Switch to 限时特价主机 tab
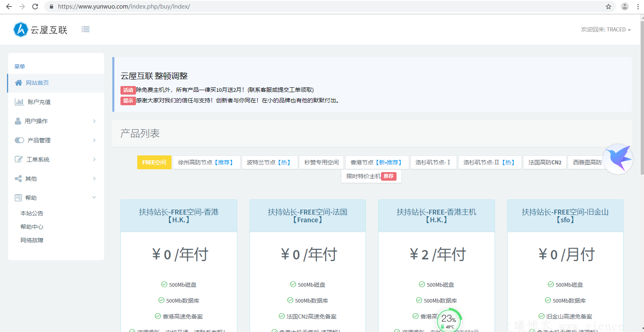644x332 pixels. click(x=371, y=176)
